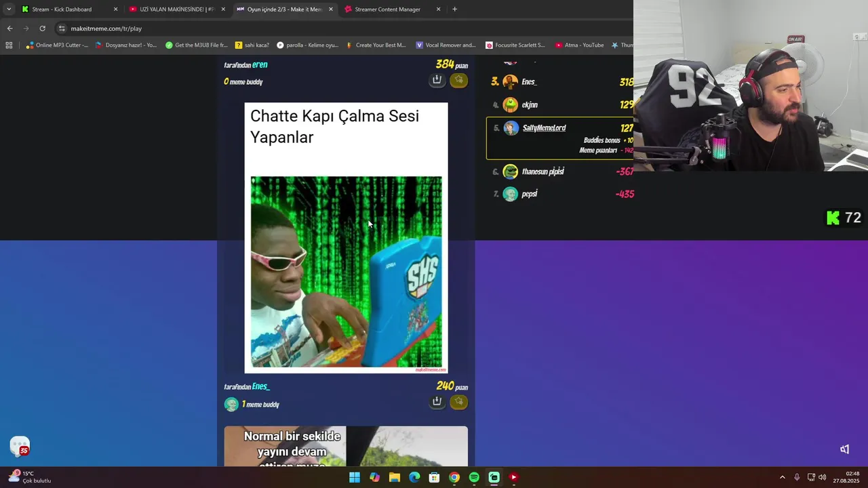Screen dimensions: 868x488
Task: Reload the makeitmeme page
Action: pyautogui.click(x=42, y=28)
